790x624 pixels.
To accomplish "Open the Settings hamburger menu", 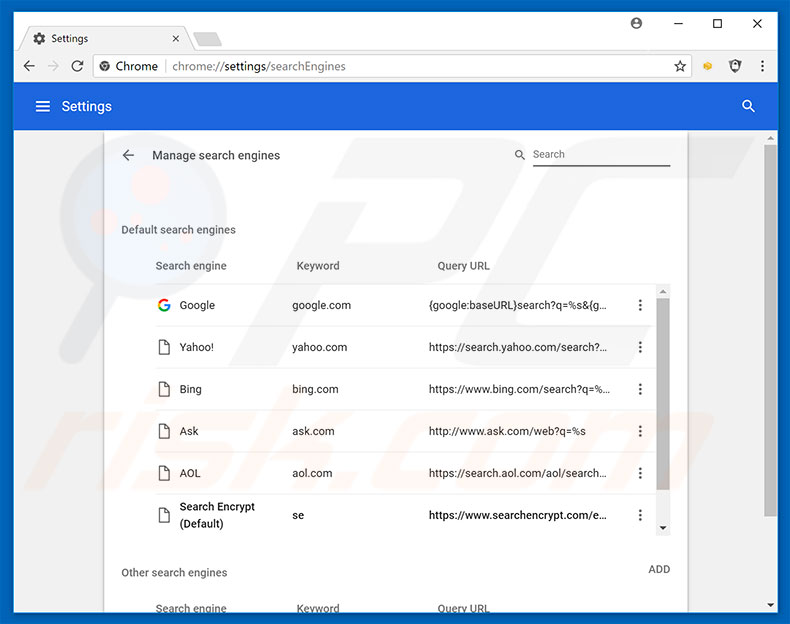I will pos(43,106).
